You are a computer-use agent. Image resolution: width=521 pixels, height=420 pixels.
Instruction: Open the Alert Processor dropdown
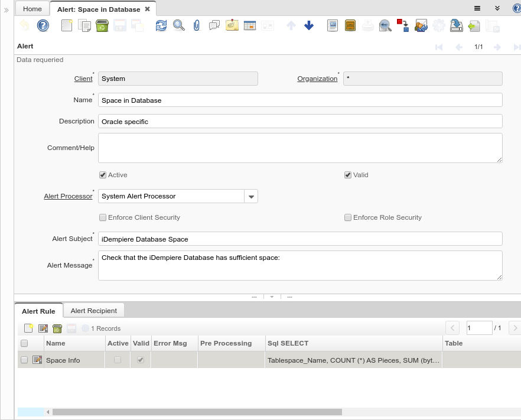pyautogui.click(x=251, y=196)
